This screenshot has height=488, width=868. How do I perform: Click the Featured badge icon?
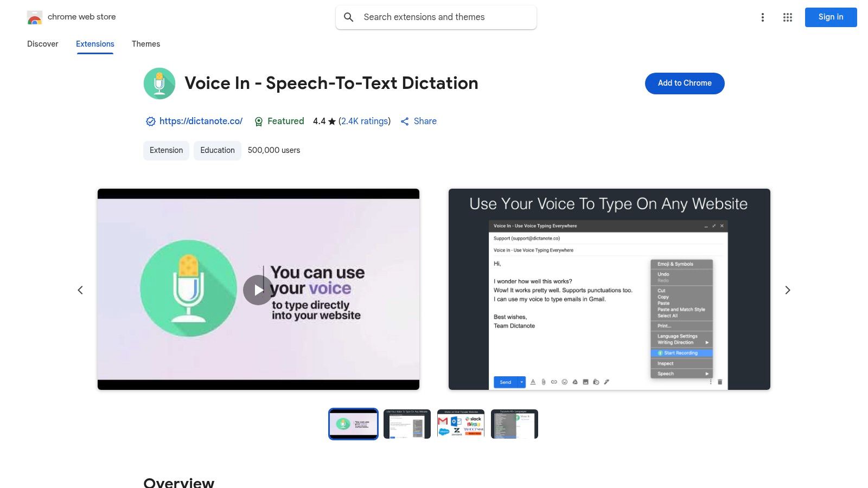tap(259, 121)
